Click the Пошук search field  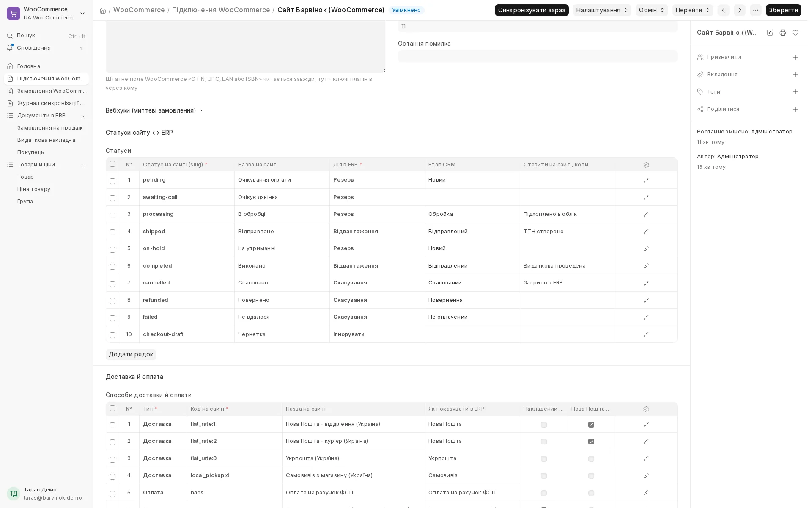tap(47, 36)
